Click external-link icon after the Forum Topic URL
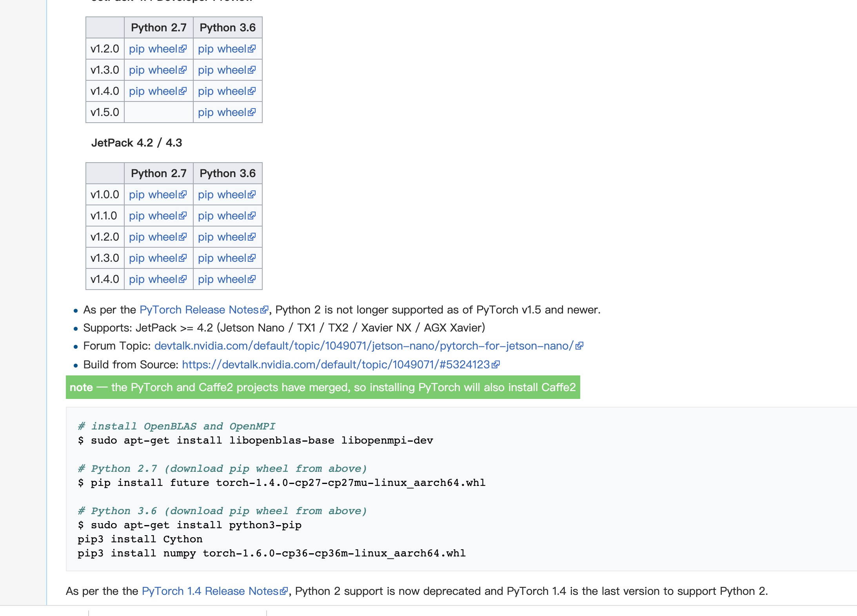This screenshot has height=616, width=857. click(x=579, y=346)
